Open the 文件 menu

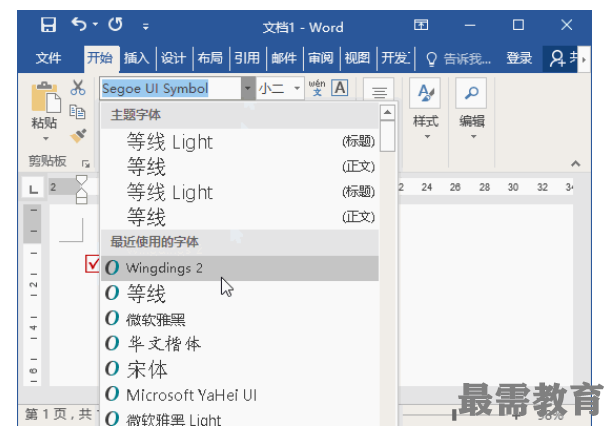tap(48, 58)
